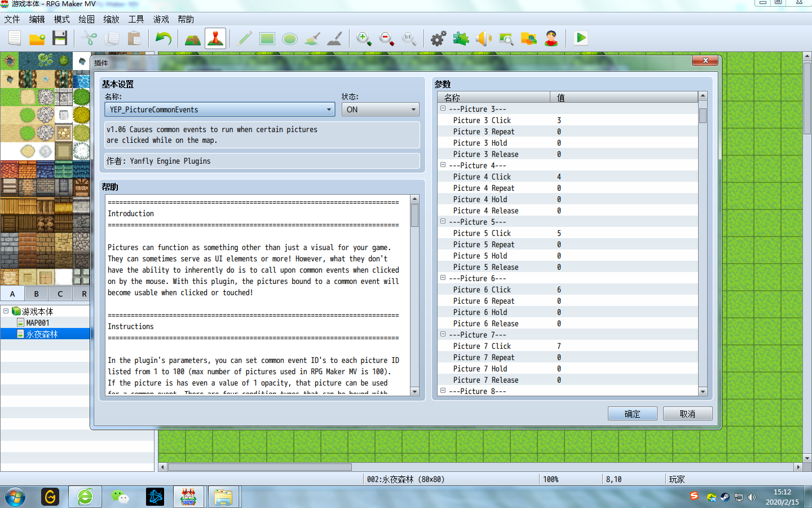Viewport: 812px width, 508px height.
Task: Collapse the ---Picture 3--- parameter group
Action: coord(443,108)
